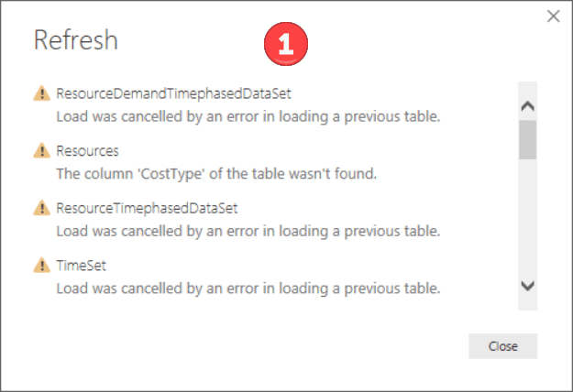Click the scrollbar thumb
This screenshot has height=392, width=573.
tap(528, 140)
